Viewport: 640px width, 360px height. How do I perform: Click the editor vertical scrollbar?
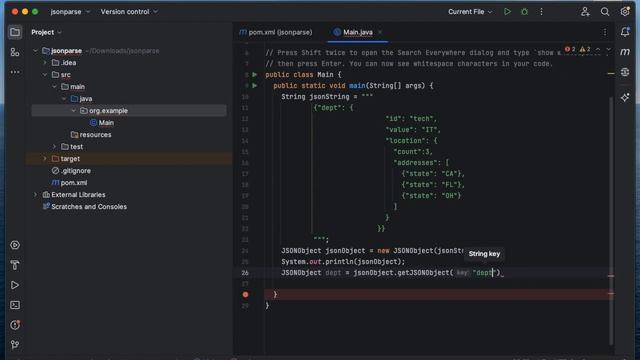click(x=611, y=220)
